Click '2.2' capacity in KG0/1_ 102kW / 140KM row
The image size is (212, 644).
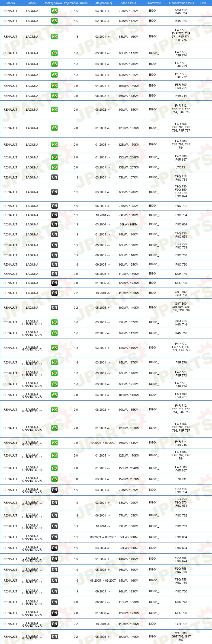coord(76,637)
